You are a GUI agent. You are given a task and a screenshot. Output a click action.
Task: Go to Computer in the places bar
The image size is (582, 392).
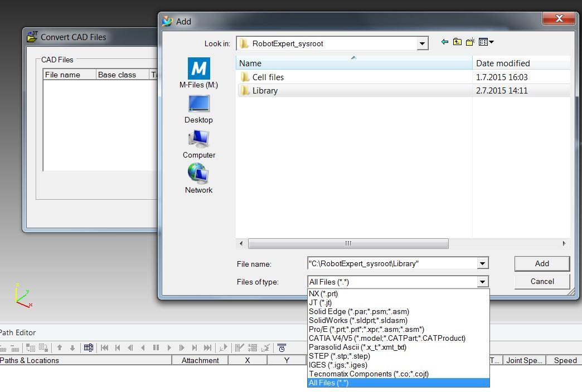[198, 144]
